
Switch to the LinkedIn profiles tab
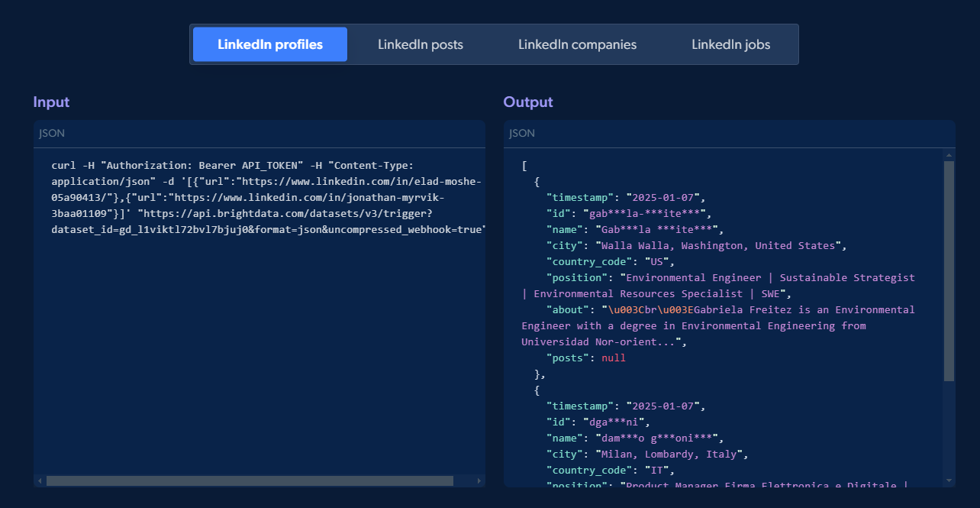(270, 44)
